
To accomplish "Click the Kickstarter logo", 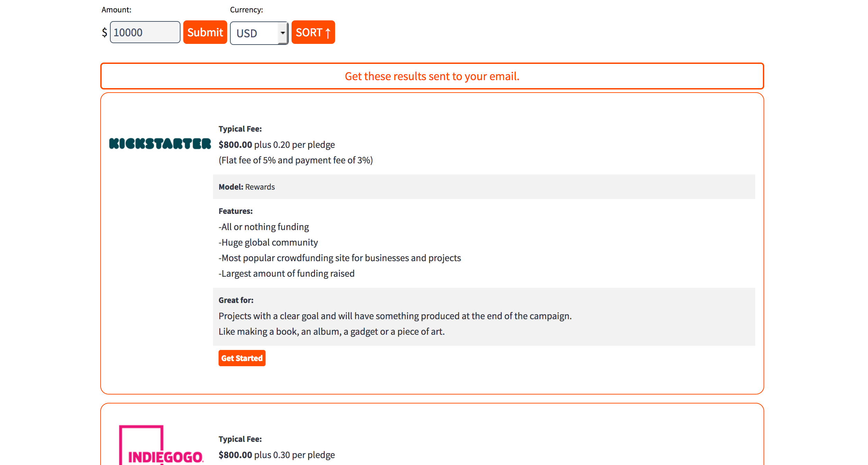I will 160,144.
